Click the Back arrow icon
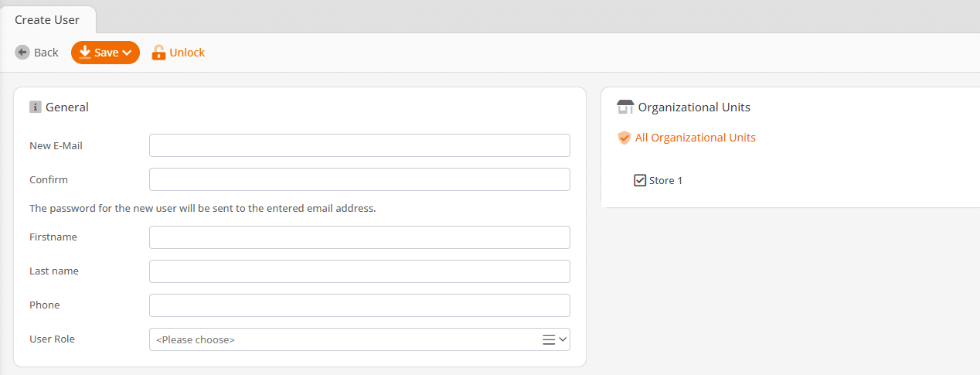The image size is (980, 375). pos(22,53)
